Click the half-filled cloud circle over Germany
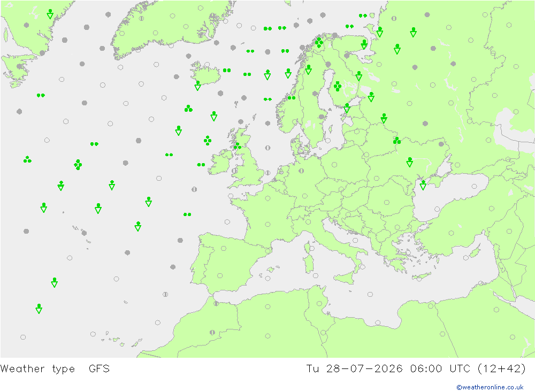Screen dimensions: 535x392 301,171
